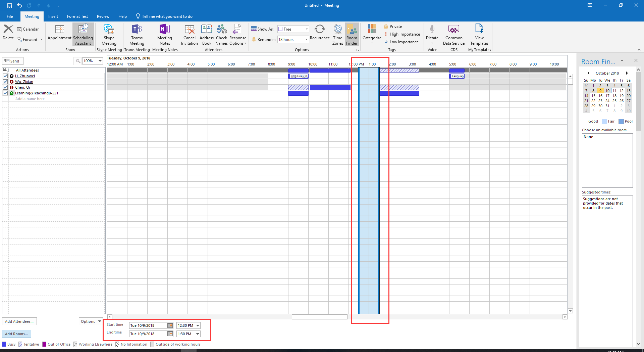Viewport: 644px width, 352px height.
Task: Open the Format Text tab
Action: tap(77, 16)
